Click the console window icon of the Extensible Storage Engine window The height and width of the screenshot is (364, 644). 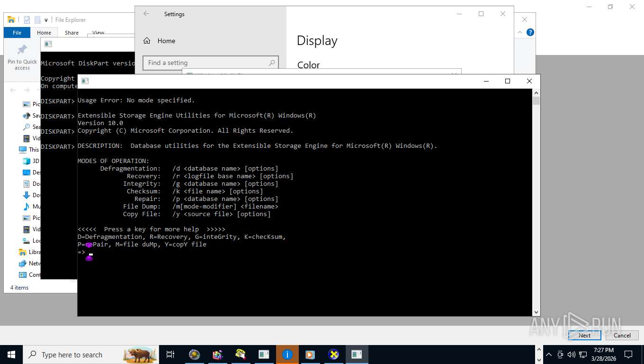(x=85, y=81)
